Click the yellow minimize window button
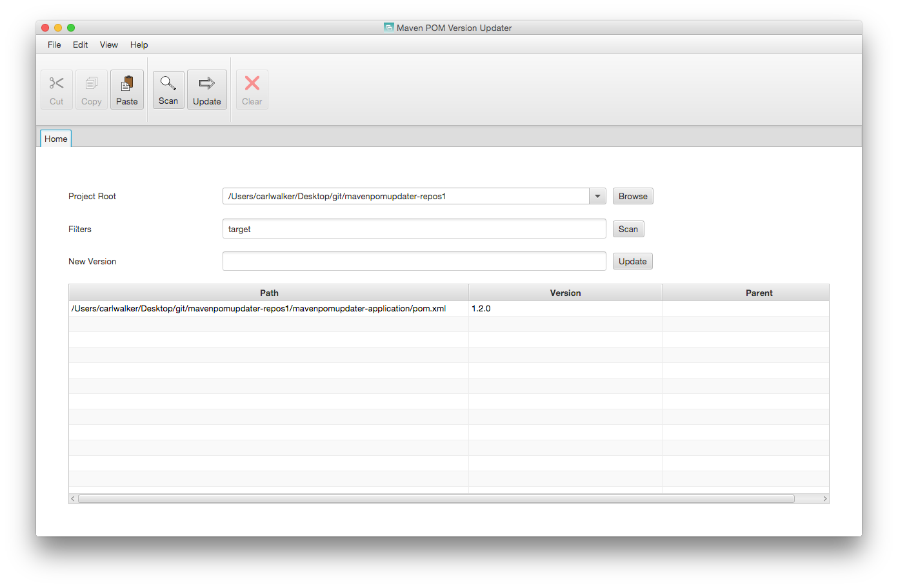This screenshot has width=898, height=588. click(58, 28)
